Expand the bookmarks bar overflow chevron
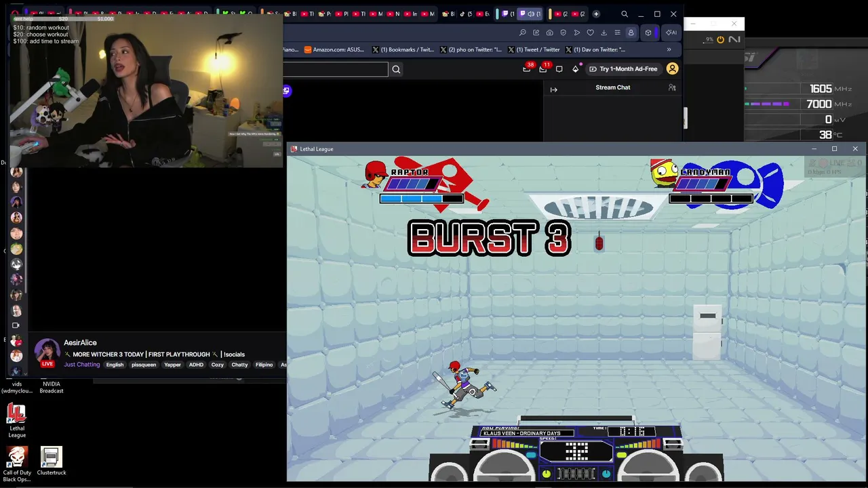 [669, 49]
